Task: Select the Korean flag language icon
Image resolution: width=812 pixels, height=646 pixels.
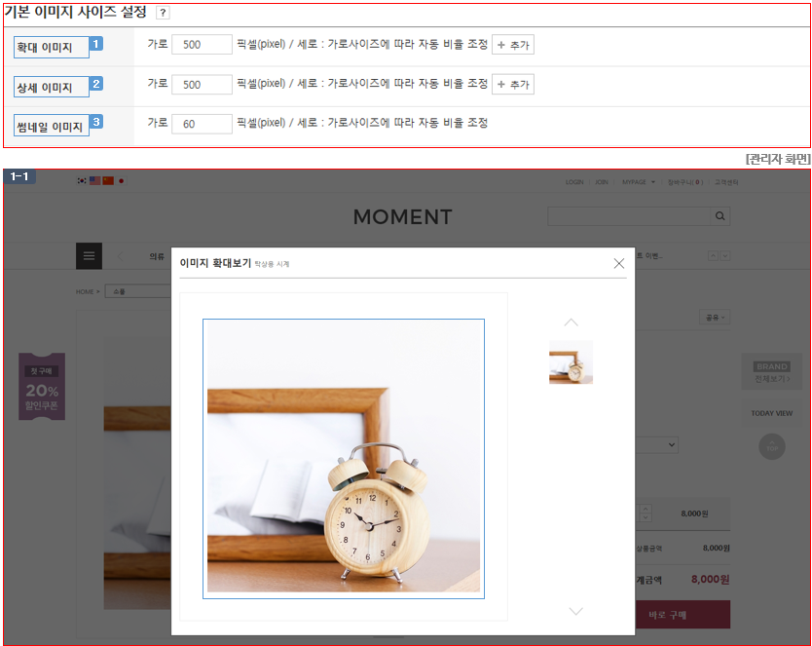Action: tap(82, 181)
